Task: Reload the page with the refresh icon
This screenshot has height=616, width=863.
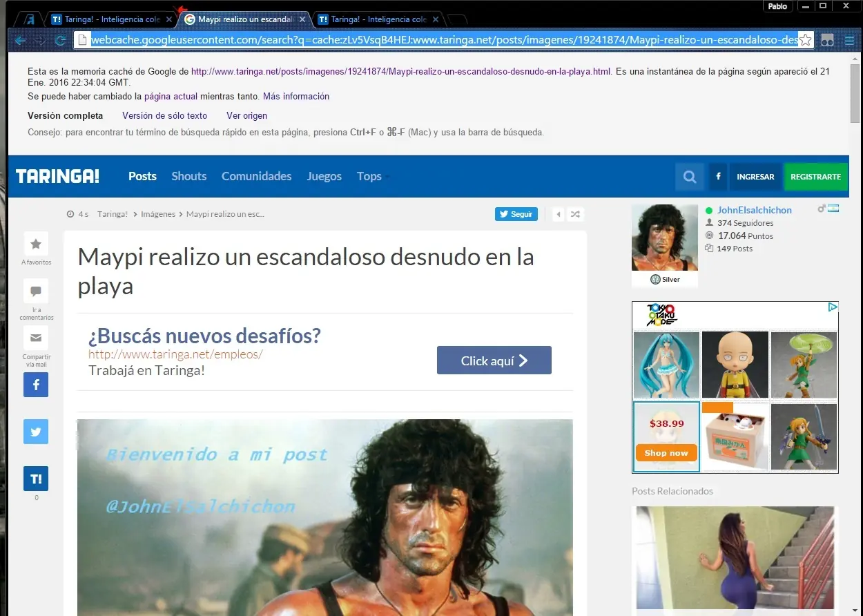Action: tap(60, 40)
